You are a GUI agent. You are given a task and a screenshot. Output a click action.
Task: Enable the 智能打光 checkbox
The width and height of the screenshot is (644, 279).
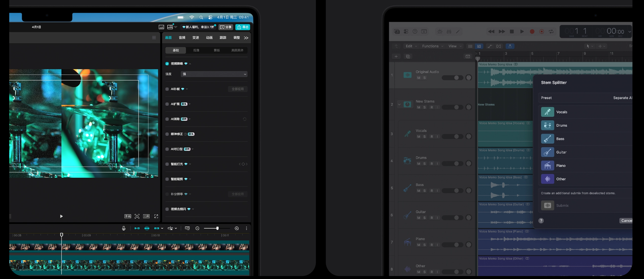tap(167, 164)
